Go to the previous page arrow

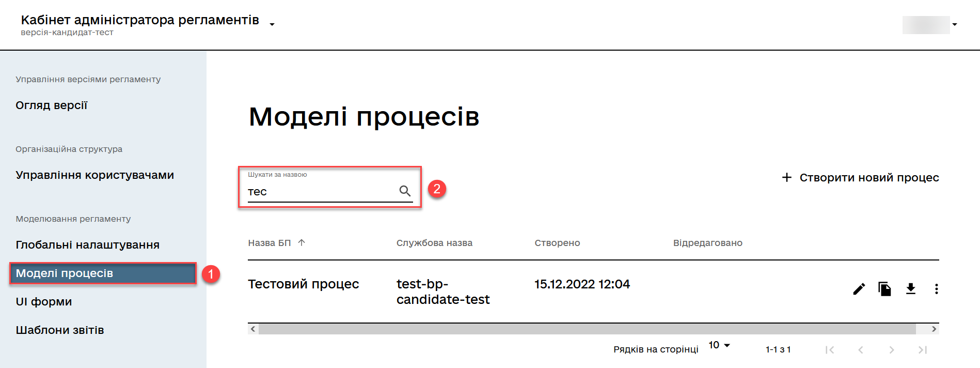pos(861,350)
